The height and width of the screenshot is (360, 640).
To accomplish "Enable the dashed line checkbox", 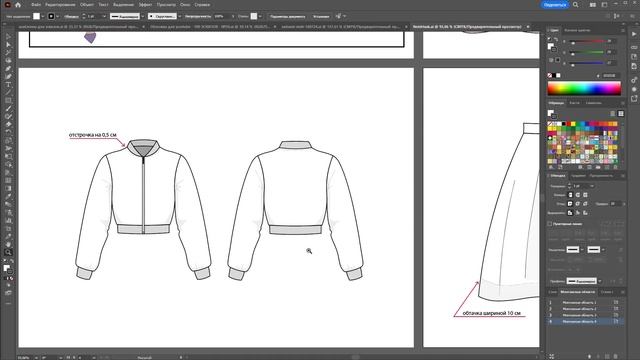I will [550, 224].
